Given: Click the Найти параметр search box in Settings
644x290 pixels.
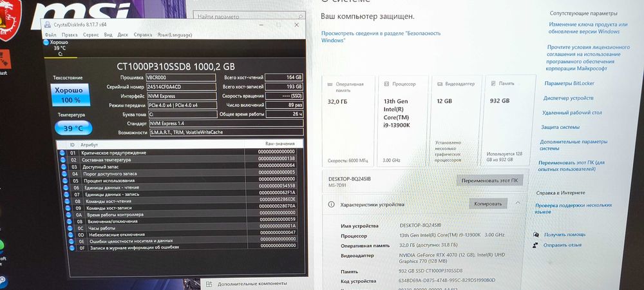Looking at the screenshot, I should coord(249,17).
